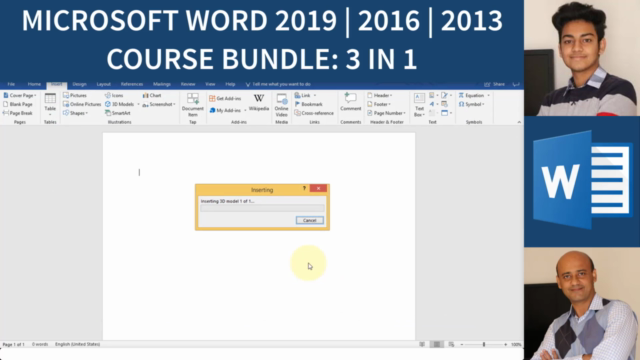The width and height of the screenshot is (640, 360).
Task: Click the Online Video button
Action: click(281, 104)
